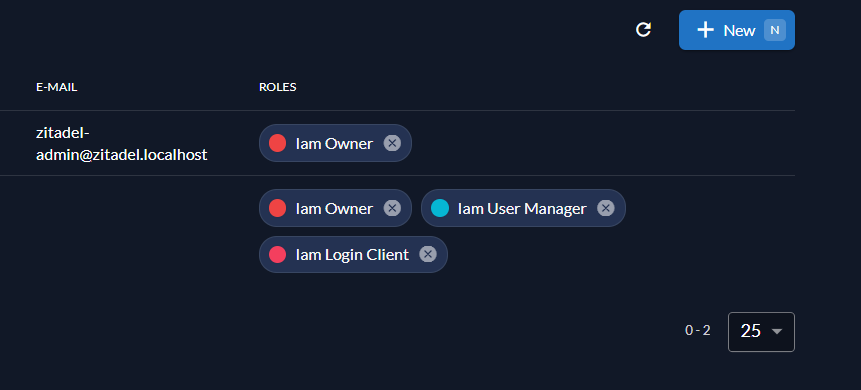The image size is (861, 390).
Task: Remove Iam Owner role from zitadel-admin row
Action: coord(392,143)
